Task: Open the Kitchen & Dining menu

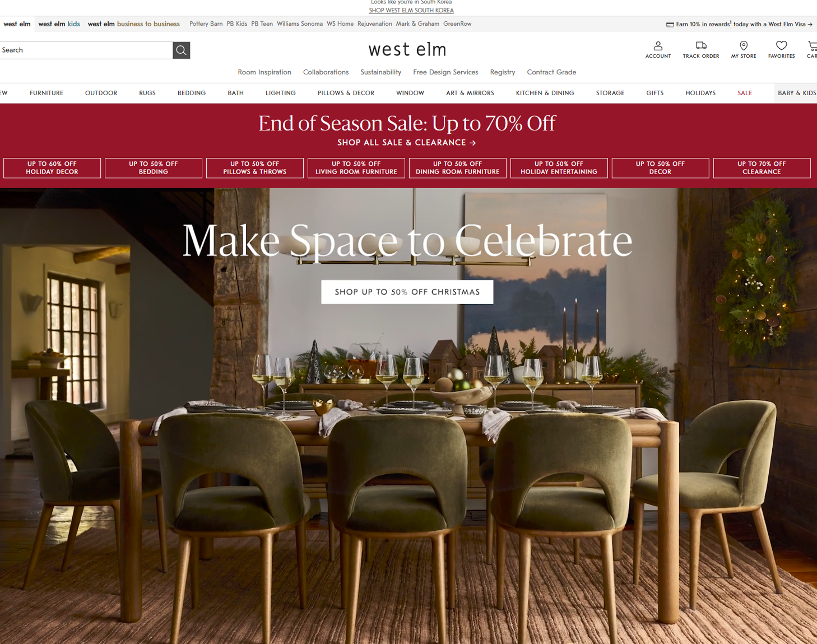Action: click(545, 93)
